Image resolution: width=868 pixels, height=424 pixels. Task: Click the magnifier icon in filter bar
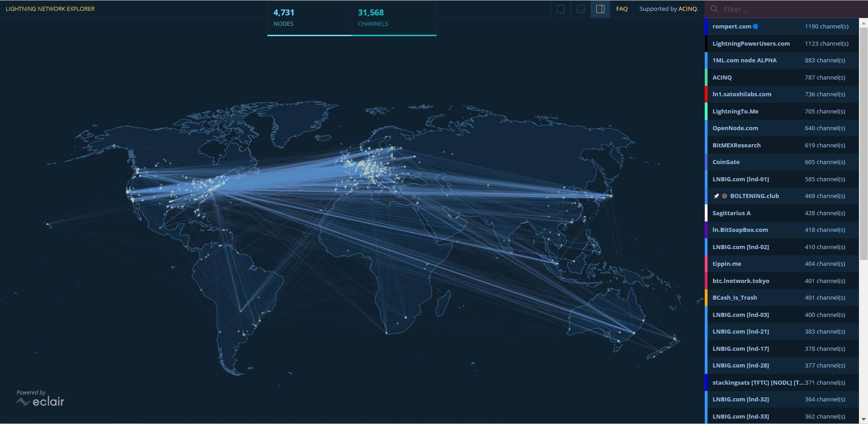714,9
